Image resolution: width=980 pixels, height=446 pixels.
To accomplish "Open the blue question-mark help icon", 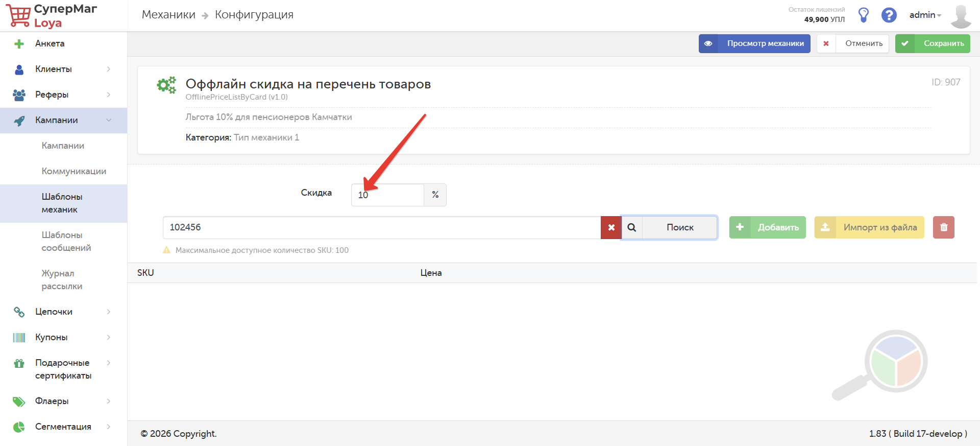I will pyautogui.click(x=889, y=15).
